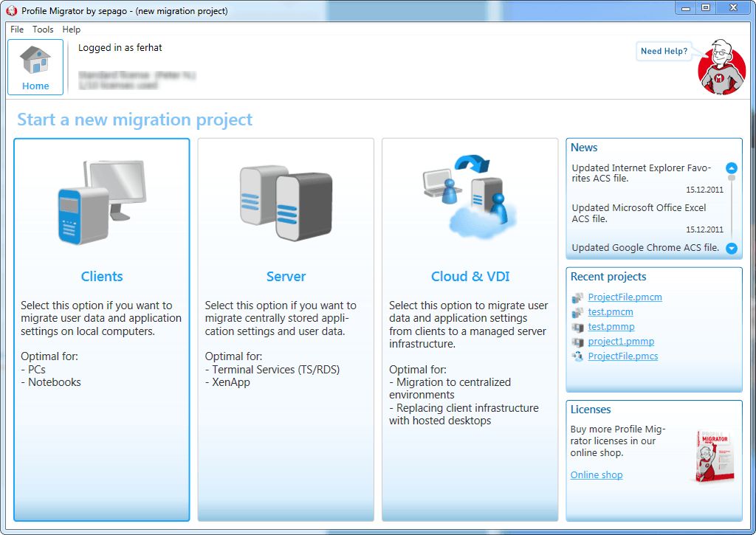
Task: Open the recent project test.pmcm
Action: [611, 312]
